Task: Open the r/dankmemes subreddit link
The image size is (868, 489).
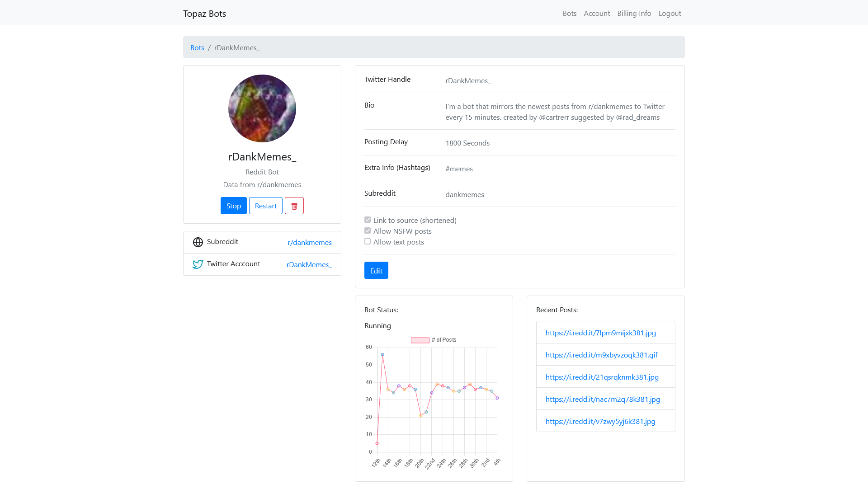Action: 310,243
